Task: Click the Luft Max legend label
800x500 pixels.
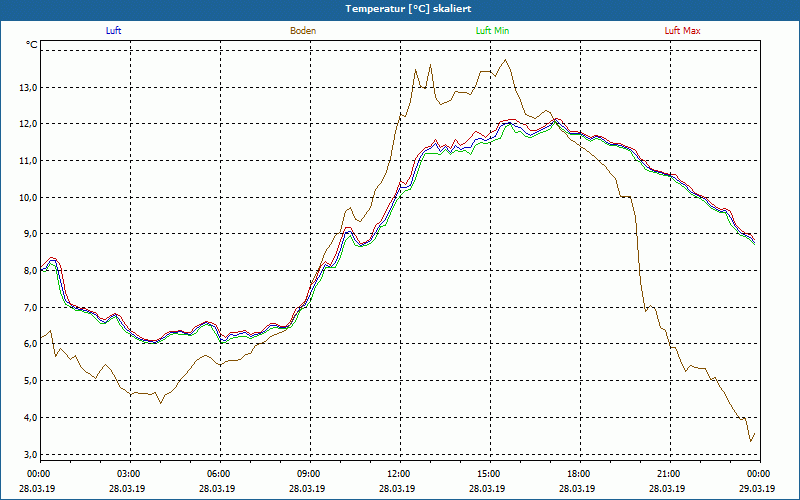Action: 682,31
